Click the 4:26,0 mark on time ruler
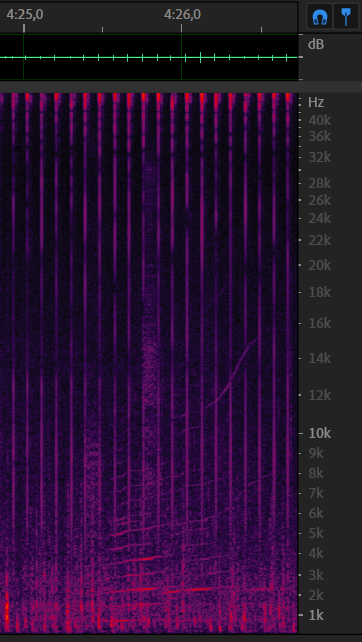 point(182,15)
